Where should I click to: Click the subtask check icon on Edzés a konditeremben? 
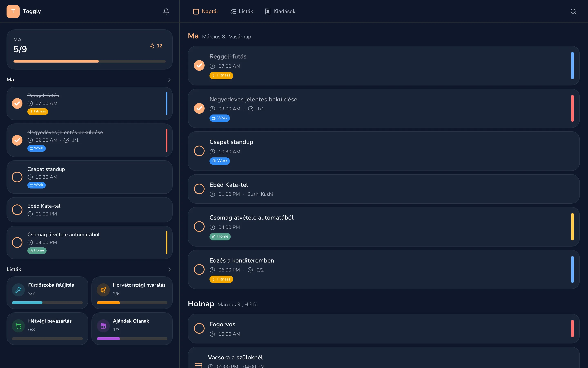point(251,270)
